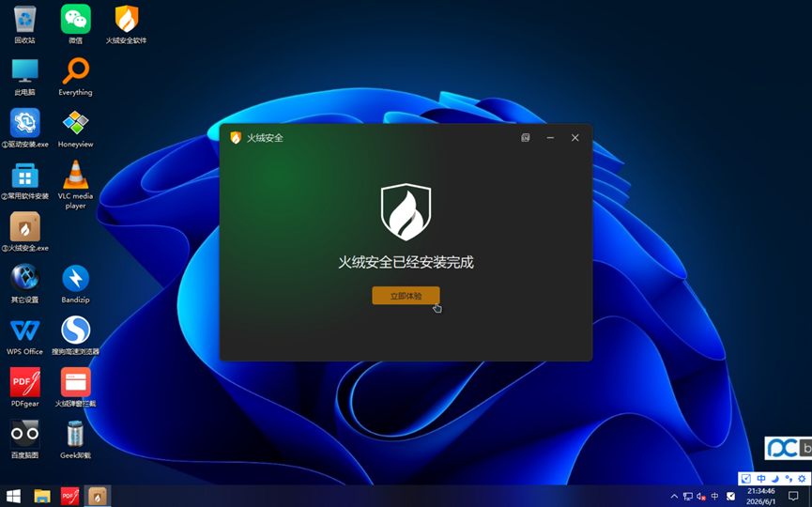Expand the hidden tray icons chevron
Screen dimensions: 812x507
point(674,496)
